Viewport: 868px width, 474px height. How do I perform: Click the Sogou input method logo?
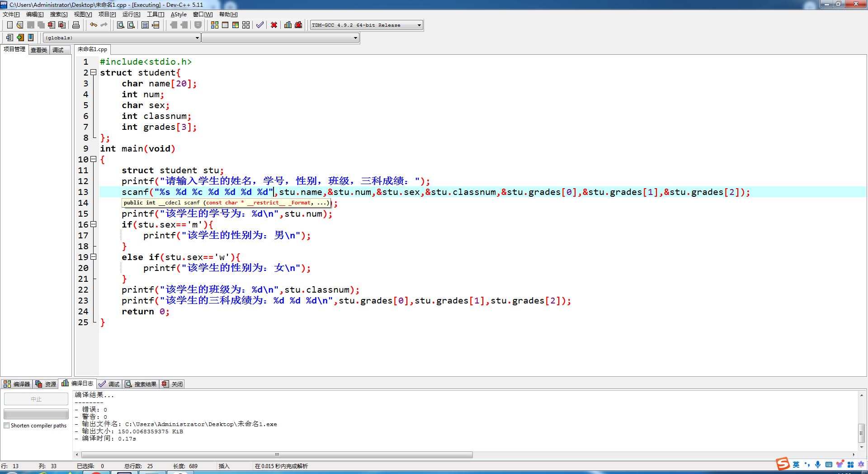[x=783, y=464]
